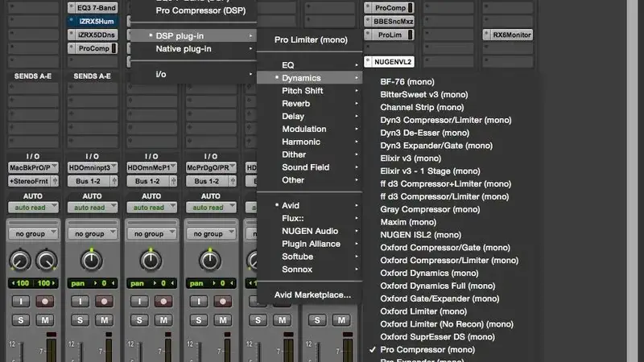Open the Delay plug-in category
This screenshot has width=644, height=362.
point(310,116)
